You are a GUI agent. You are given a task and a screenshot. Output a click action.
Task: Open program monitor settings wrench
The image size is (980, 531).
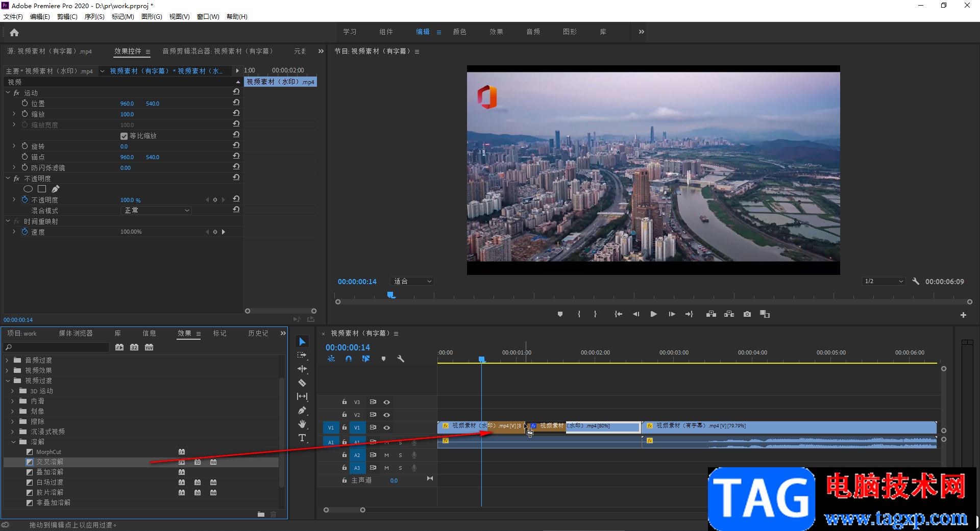(916, 281)
